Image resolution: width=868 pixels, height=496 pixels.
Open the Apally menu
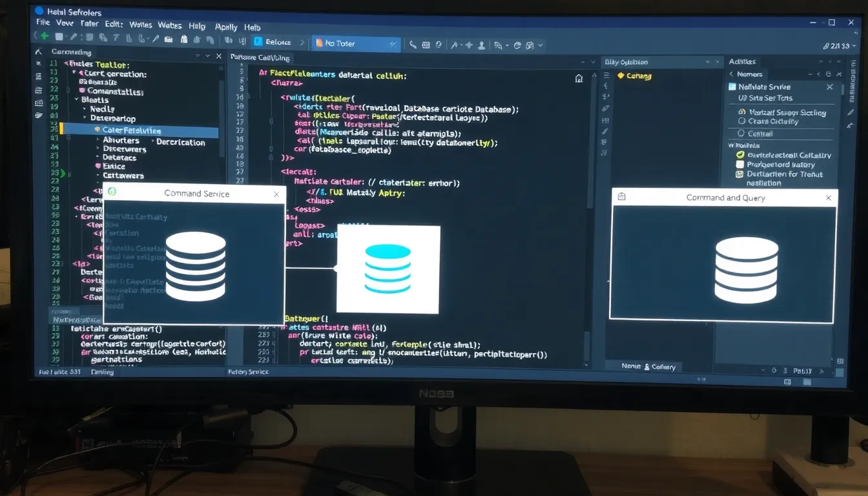pos(226,26)
